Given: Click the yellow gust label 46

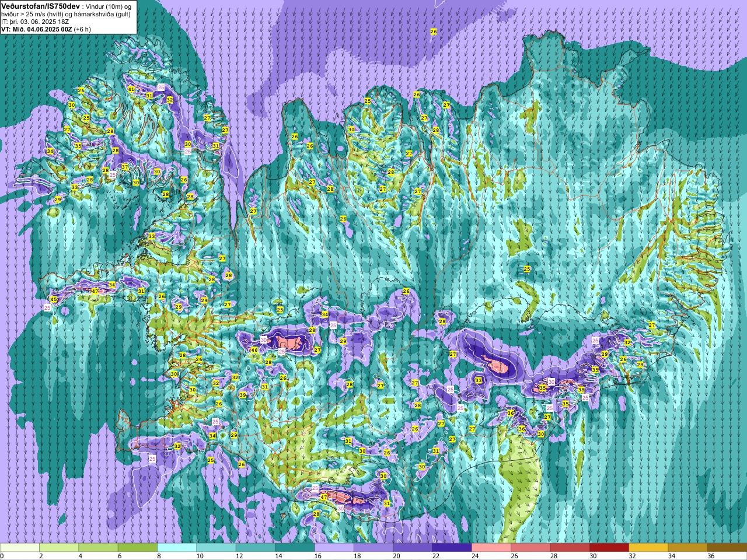Looking at the screenshot, I should coord(254,351).
